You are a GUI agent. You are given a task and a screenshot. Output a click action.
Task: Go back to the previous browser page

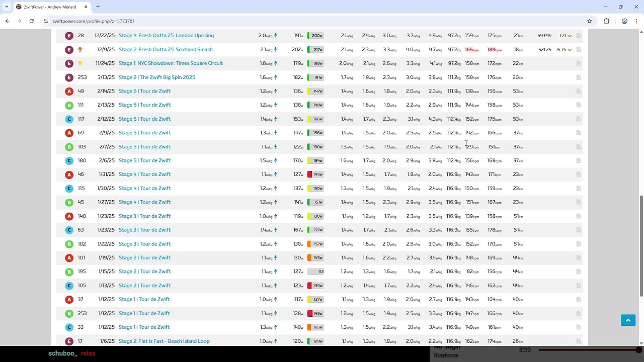pyautogui.click(x=8, y=21)
